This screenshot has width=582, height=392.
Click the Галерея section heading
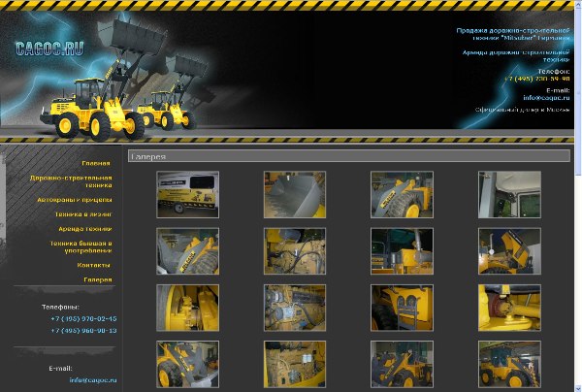click(x=349, y=156)
